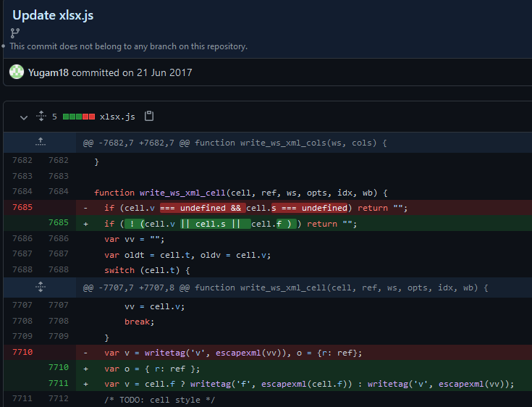Viewport: 532px width, 407px height.
Task: Click the 'switch (cell.t) {' code line
Action: (147, 270)
